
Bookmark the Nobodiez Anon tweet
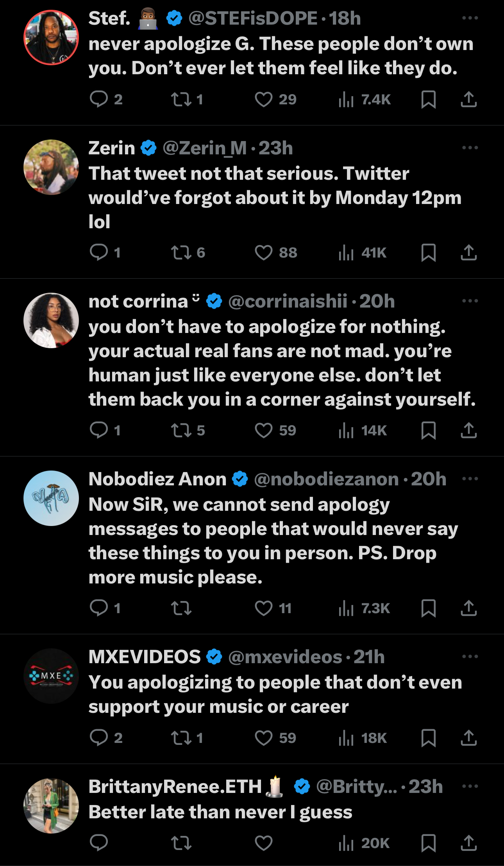429,608
